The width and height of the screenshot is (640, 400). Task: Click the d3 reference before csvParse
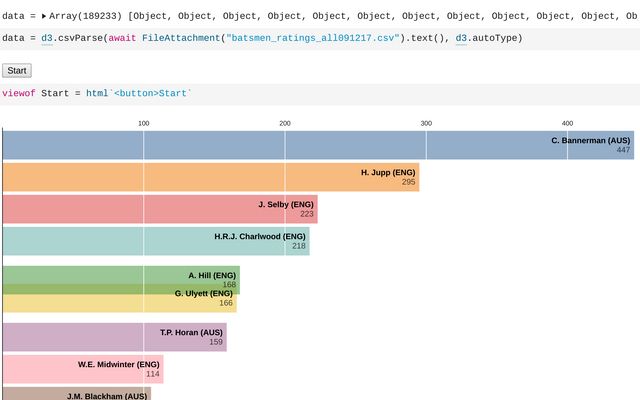[x=47, y=38]
